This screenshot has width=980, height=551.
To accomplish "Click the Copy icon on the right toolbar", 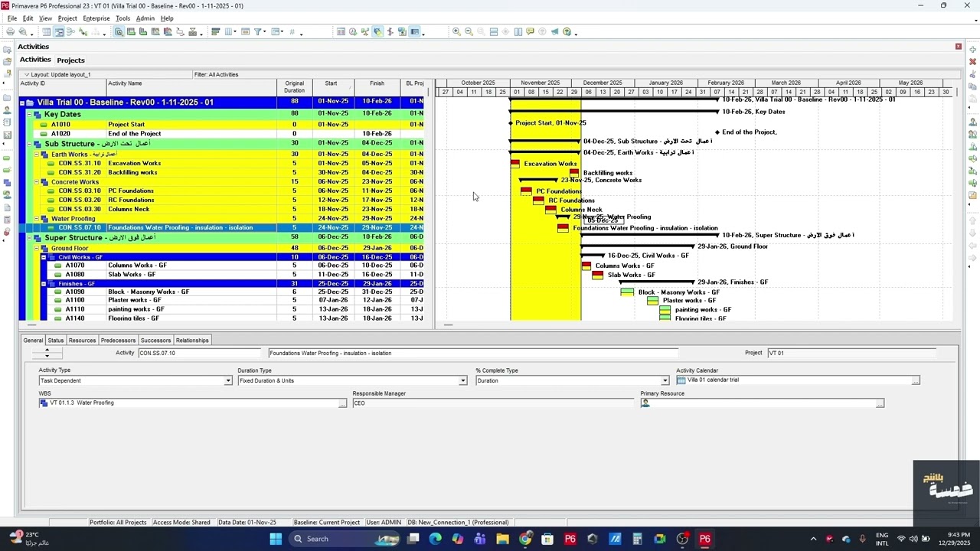I will point(973,86).
